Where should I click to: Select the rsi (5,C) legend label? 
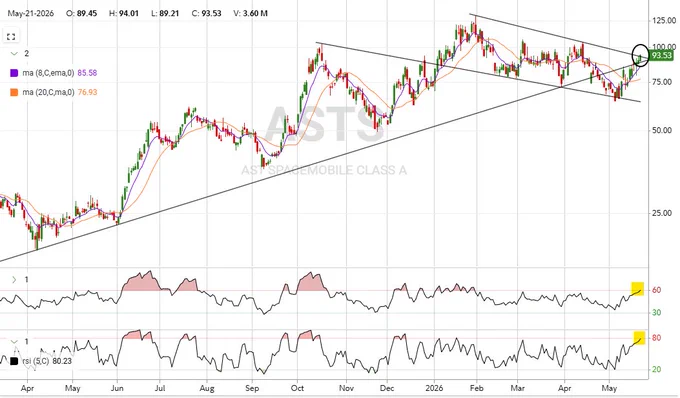(x=36, y=361)
